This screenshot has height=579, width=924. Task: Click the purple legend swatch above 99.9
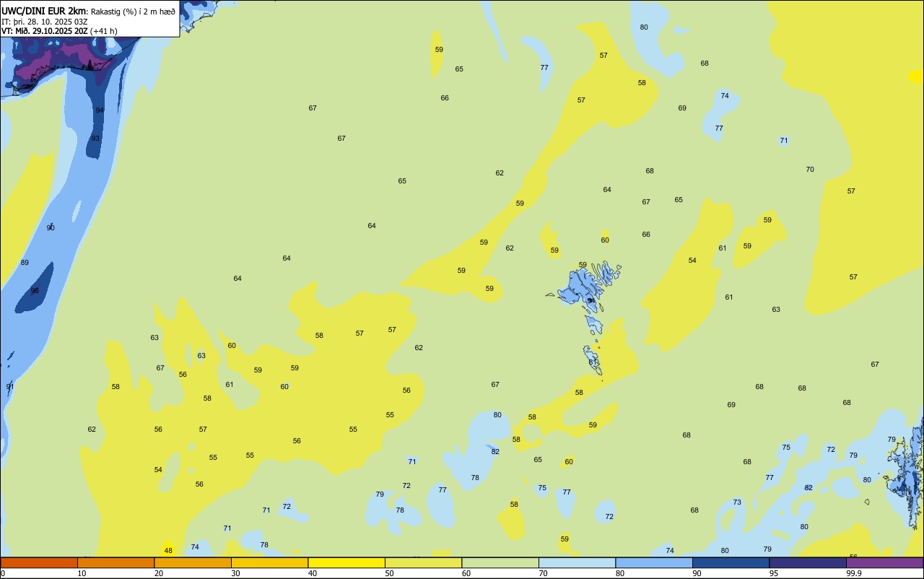[885, 562]
